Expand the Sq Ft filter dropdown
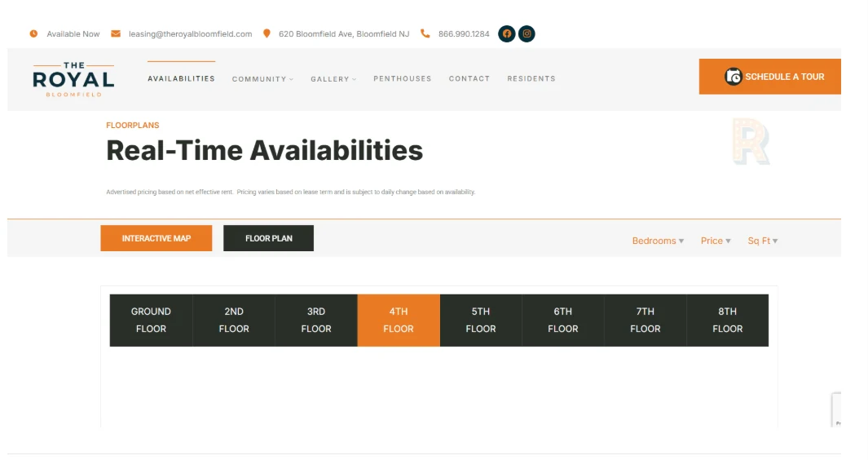The width and height of the screenshot is (868, 460). tap(763, 241)
